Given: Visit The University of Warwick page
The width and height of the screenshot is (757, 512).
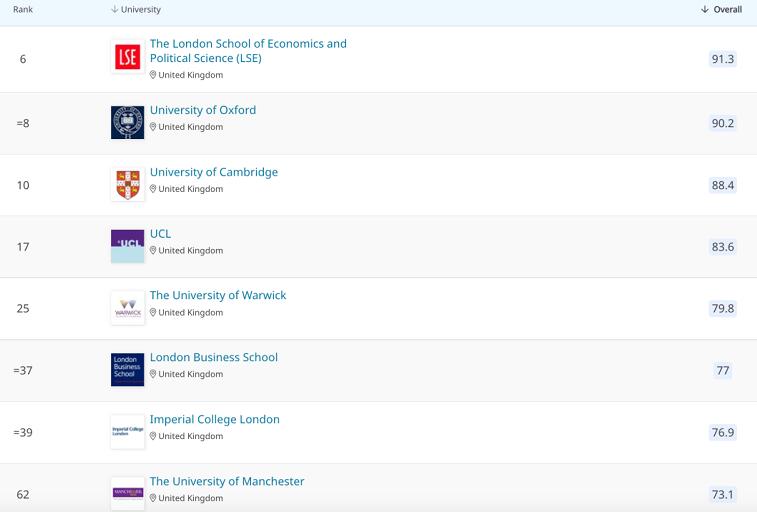Looking at the screenshot, I should click(x=218, y=295).
